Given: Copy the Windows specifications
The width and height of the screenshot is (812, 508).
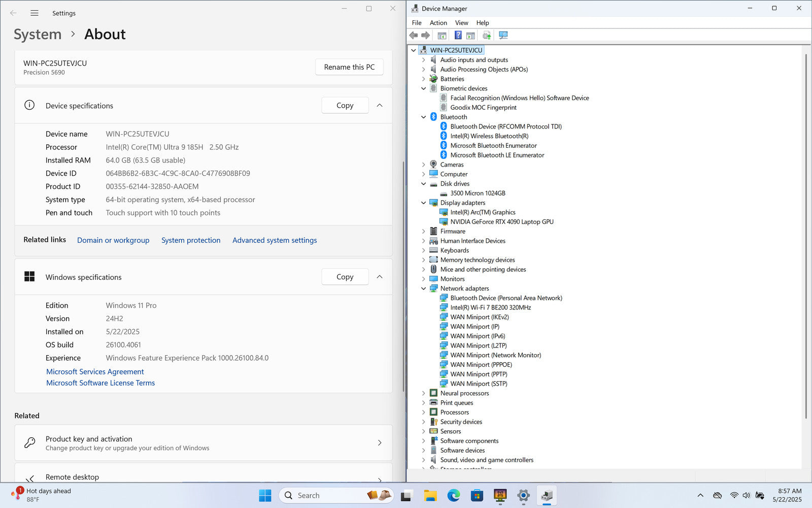Looking at the screenshot, I should pyautogui.click(x=345, y=277).
